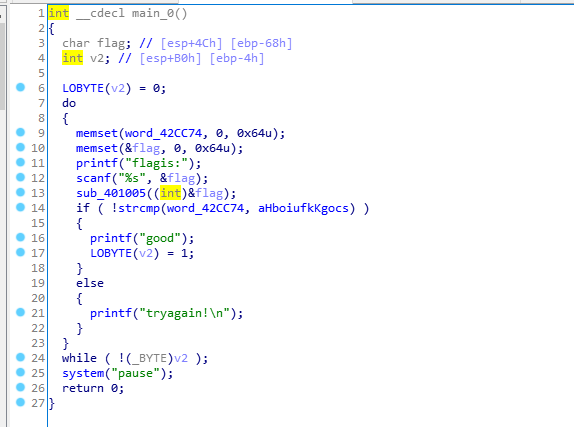Click the _BYTE cast on line 24
The height and width of the screenshot is (427, 574).
click(x=149, y=358)
